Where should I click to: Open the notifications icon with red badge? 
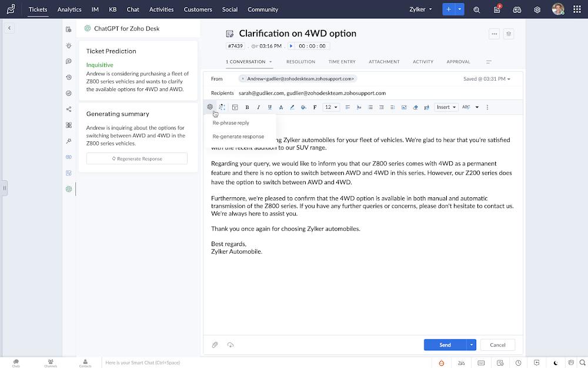(x=497, y=9)
